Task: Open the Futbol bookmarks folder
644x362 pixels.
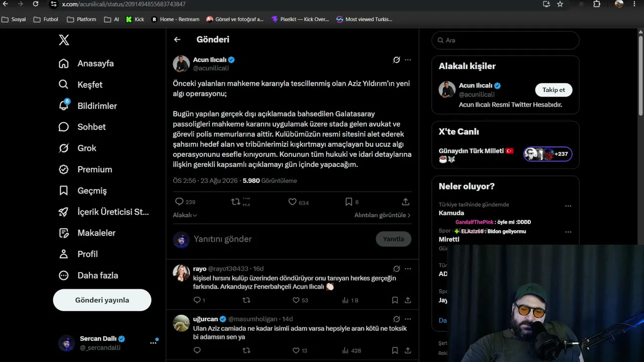Action: click(x=46, y=19)
